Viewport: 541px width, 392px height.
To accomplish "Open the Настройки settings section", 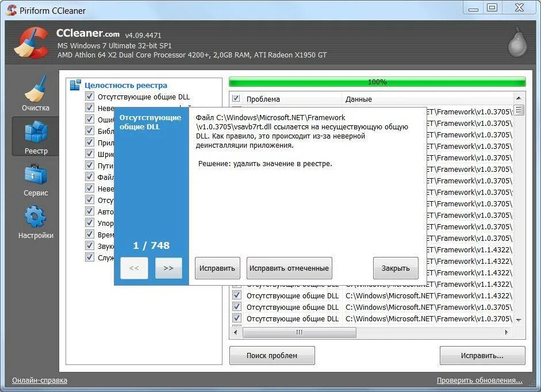I will pos(36,222).
